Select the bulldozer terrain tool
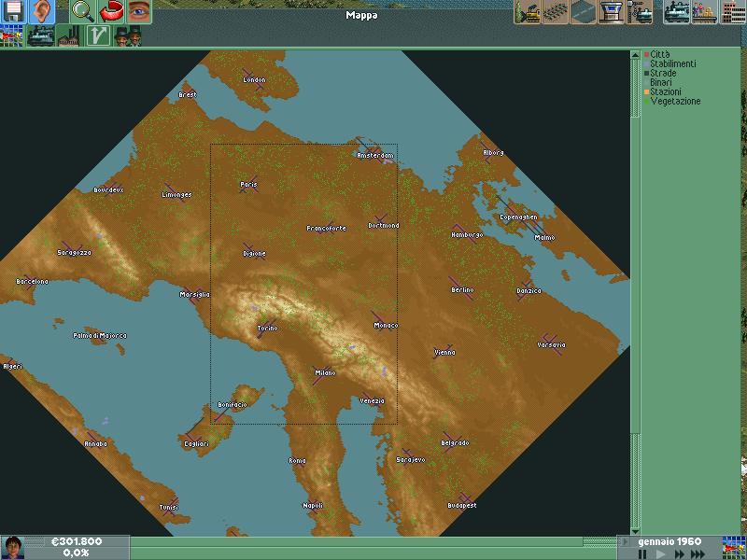Screen dimensions: 747x560 pyautogui.click(x=528, y=12)
